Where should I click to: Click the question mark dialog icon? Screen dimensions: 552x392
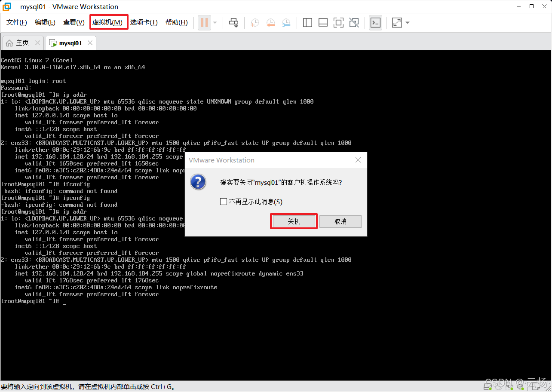click(x=198, y=182)
